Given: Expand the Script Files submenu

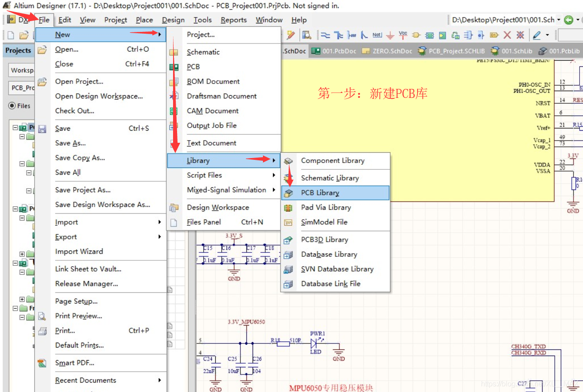Looking at the screenshot, I should click(x=224, y=175).
